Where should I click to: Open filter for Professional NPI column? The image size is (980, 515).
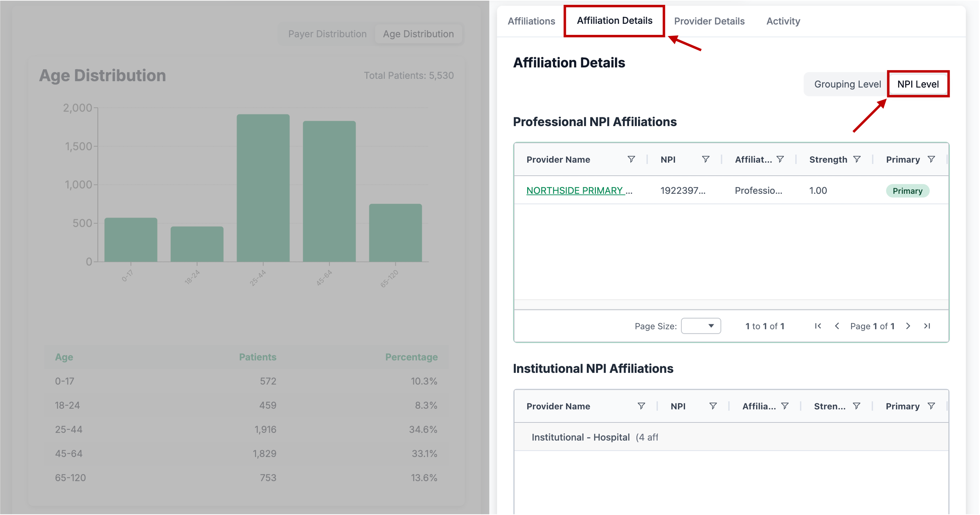coord(705,159)
